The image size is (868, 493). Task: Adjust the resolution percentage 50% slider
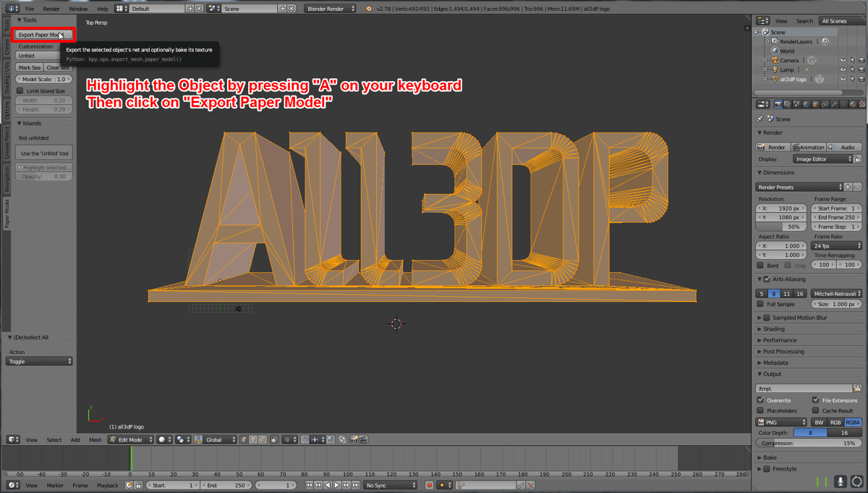(x=781, y=227)
